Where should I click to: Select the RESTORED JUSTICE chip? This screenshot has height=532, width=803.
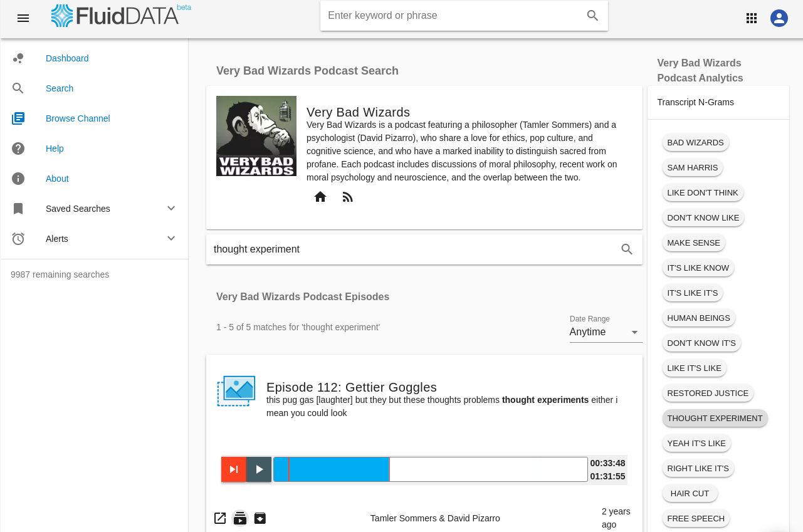[708, 394]
